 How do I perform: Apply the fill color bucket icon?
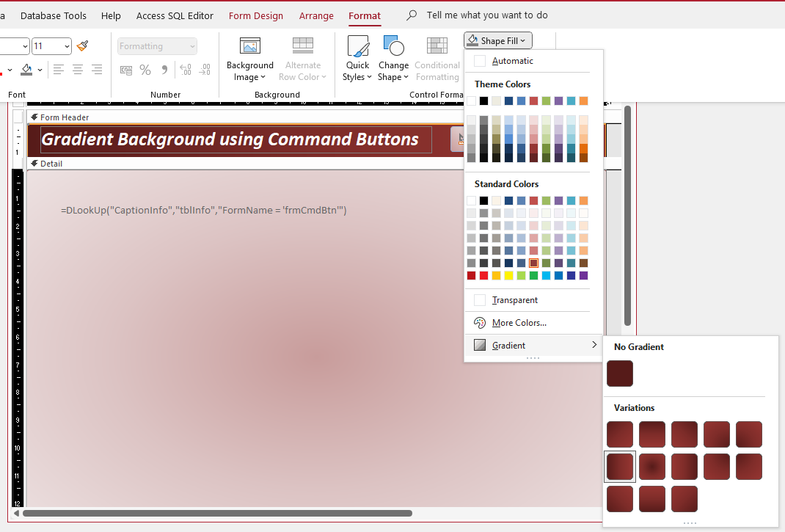[26, 70]
